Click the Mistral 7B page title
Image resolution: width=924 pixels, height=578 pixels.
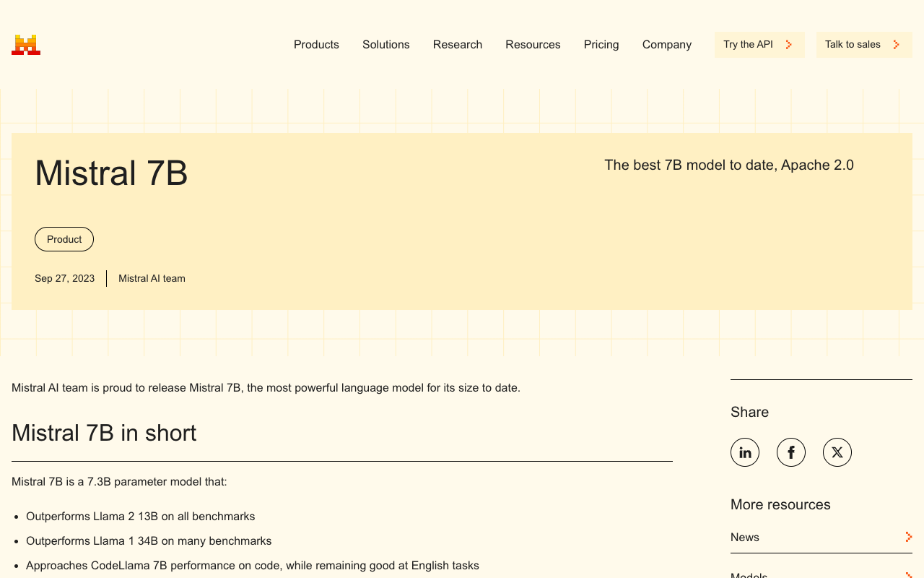click(111, 173)
